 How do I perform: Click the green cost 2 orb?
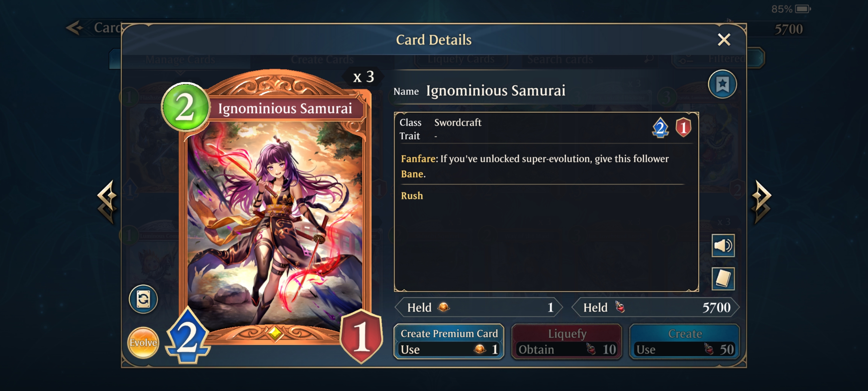(x=185, y=107)
